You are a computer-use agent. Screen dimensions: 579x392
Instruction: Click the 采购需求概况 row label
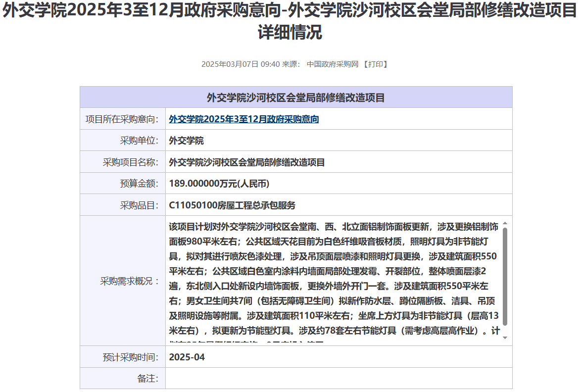pyautogui.click(x=130, y=281)
